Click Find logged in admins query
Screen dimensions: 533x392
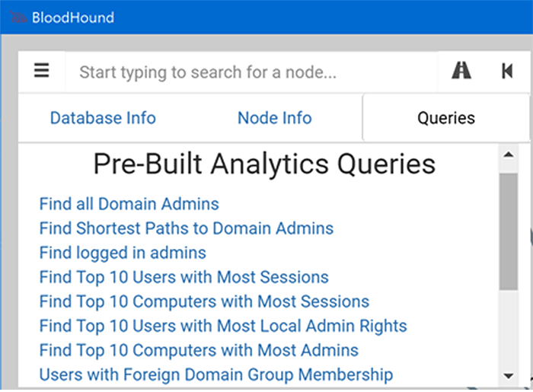tap(123, 253)
